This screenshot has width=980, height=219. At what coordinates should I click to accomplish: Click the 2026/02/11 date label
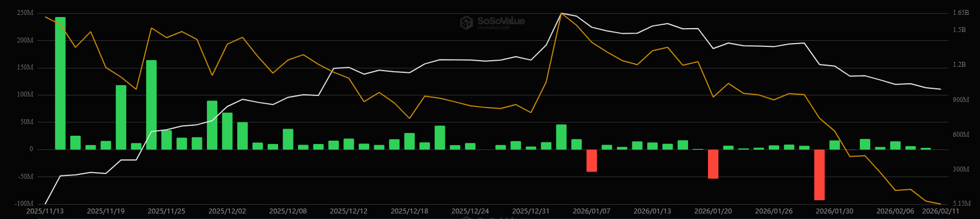(x=941, y=211)
